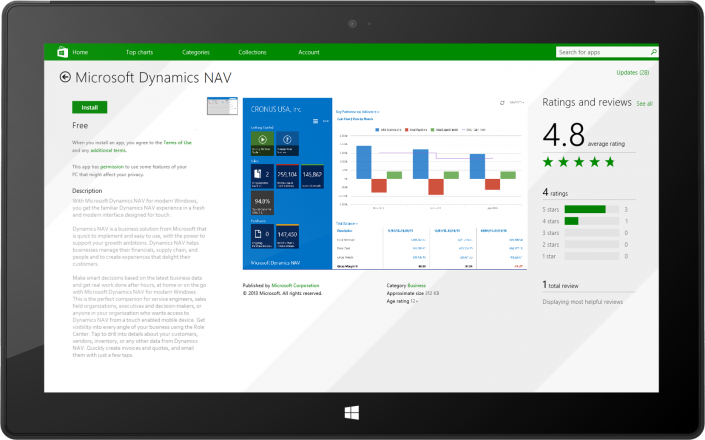Click the permission link
705x440 pixels.
pyautogui.click(x=112, y=167)
